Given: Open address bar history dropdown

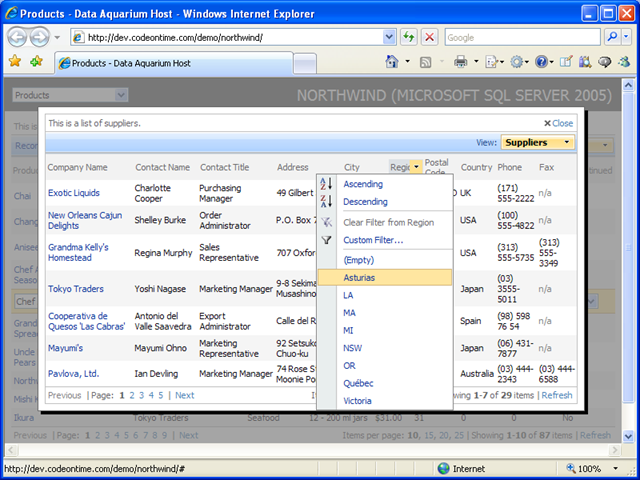Looking at the screenshot, I should tap(389, 37).
